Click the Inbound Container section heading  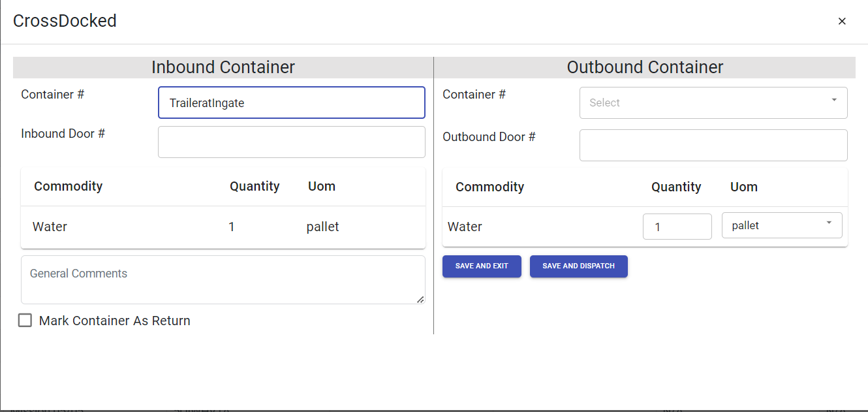223,67
